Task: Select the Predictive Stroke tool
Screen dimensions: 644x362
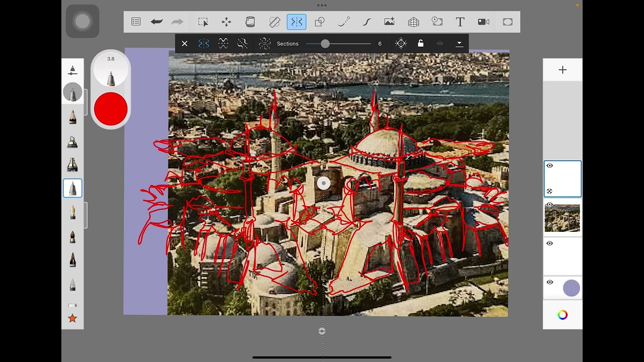Action: 344,22
